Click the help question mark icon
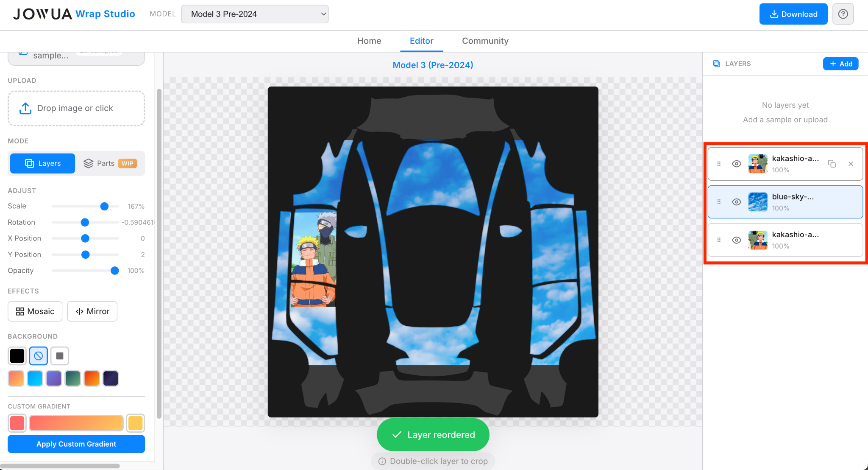This screenshot has width=868, height=470. 843,14
